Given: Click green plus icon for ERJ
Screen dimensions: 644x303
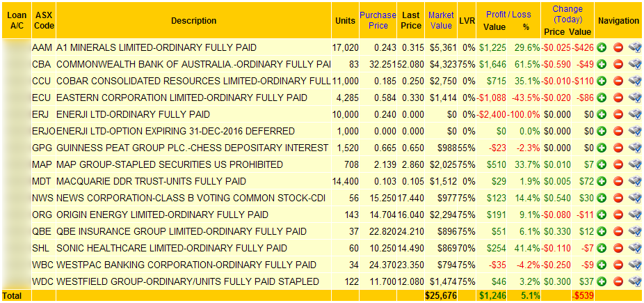Looking at the screenshot, I should point(602,114).
